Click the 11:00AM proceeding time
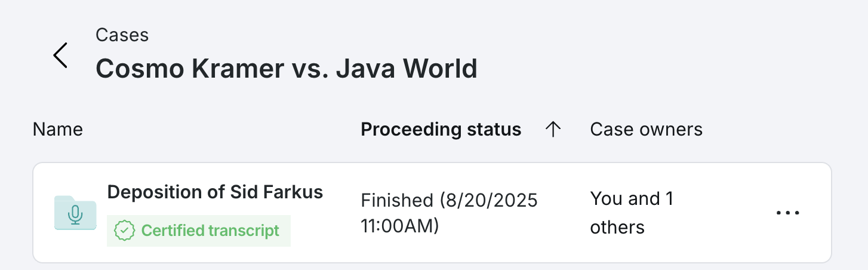This screenshot has width=868, height=270. (x=400, y=226)
